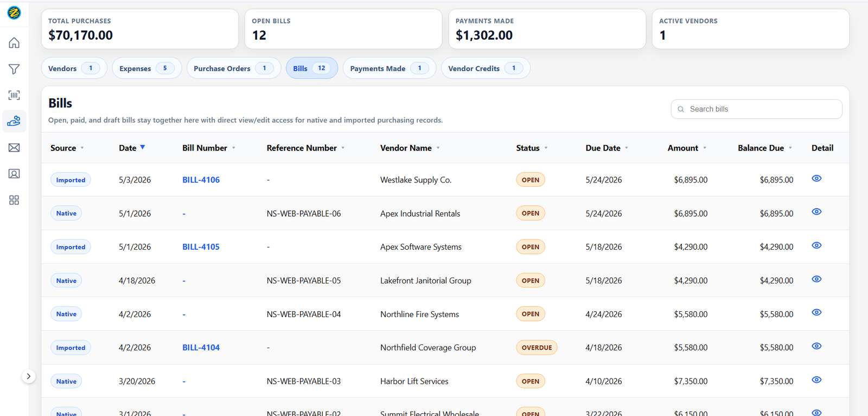Expand the sidebar with the chevron arrow
868x416 pixels.
29,376
